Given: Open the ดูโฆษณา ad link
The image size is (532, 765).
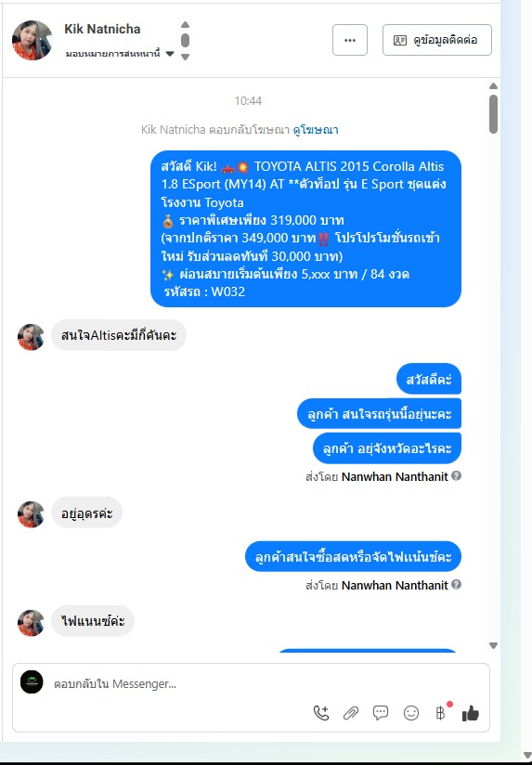Looking at the screenshot, I should [316, 130].
